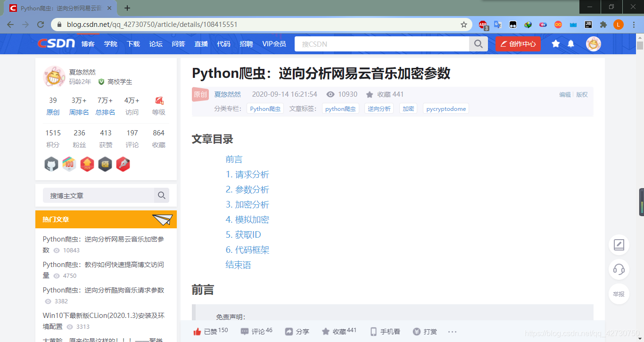644x342 pixels.
Task: Click the notes icon in the floating sidebar
Action: click(x=619, y=245)
